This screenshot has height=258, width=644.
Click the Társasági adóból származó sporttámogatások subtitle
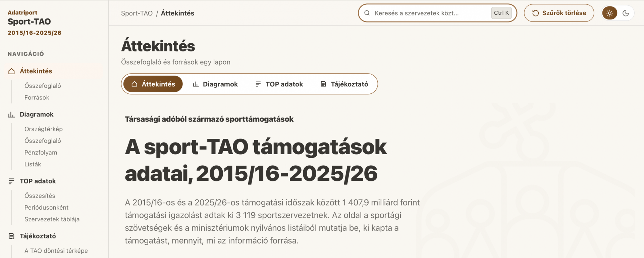coord(209,119)
